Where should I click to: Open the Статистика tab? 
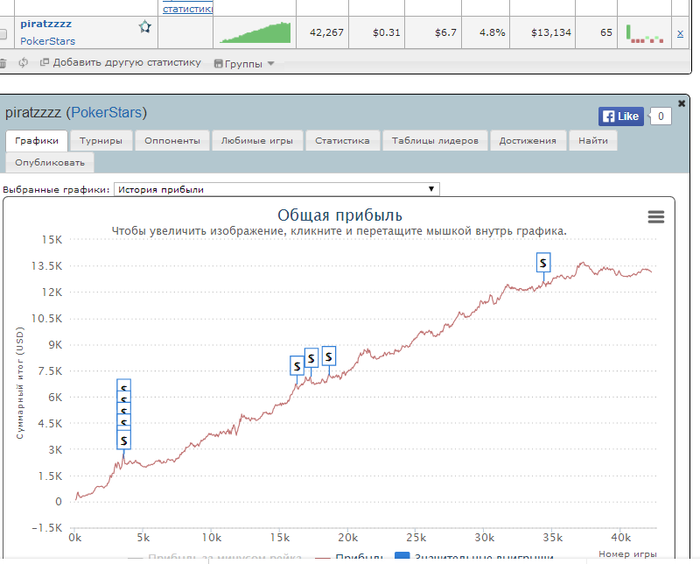(342, 141)
